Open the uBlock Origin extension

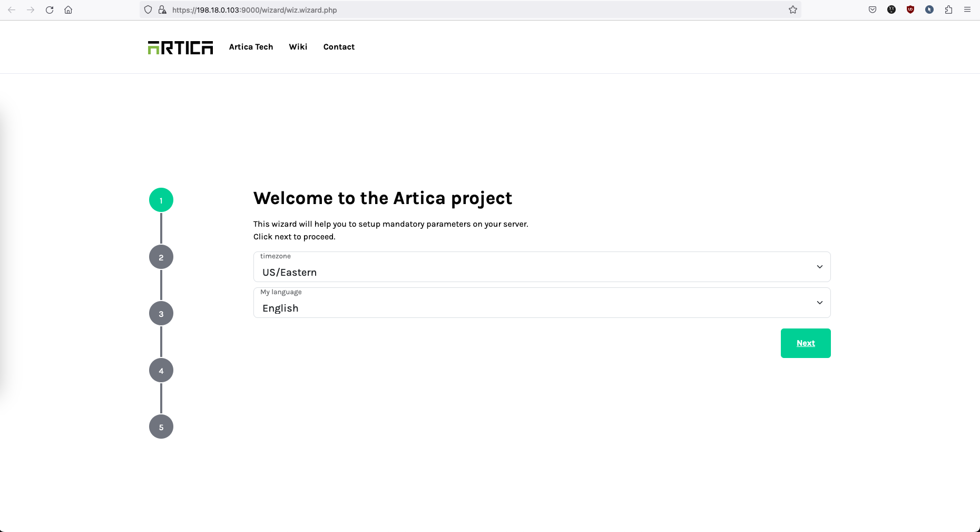[x=910, y=9]
